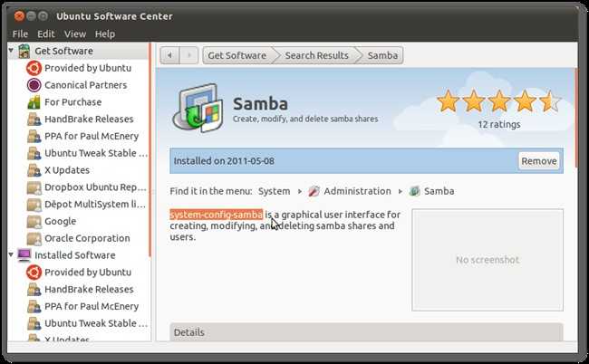Screen dimensions: 589x364
Task: Click Ubuntu logo icon beside Provided by Ubuntu under Get Software
Action: [x=34, y=68]
